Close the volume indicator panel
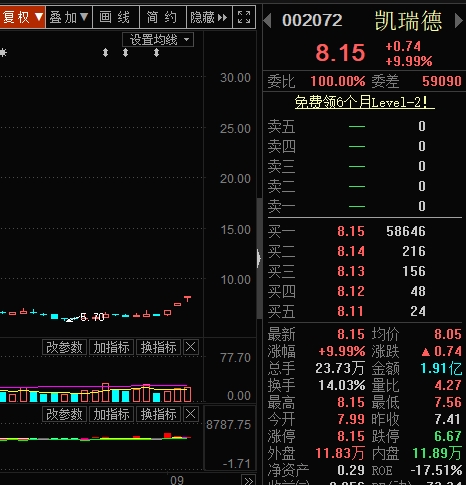This screenshot has width=466, height=485. 191,347
